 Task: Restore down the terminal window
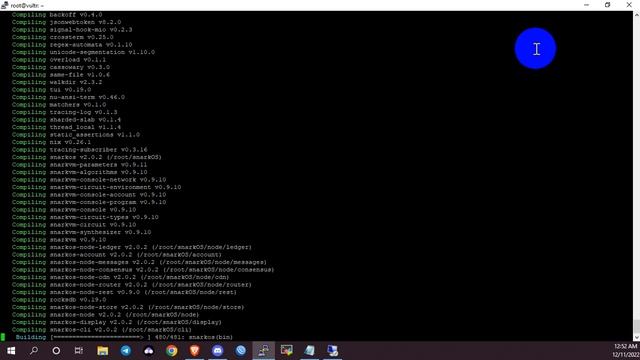point(607,5)
